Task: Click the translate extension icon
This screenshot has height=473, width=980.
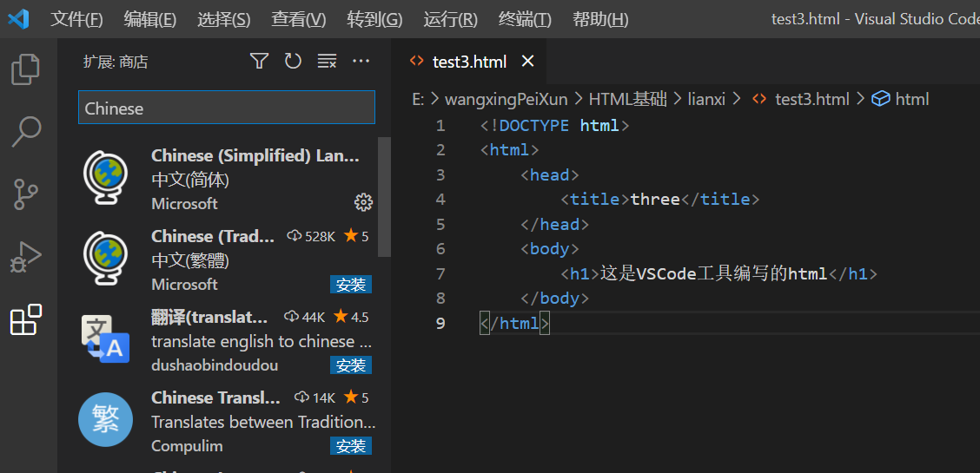Action: pyautogui.click(x=106, y=338)
